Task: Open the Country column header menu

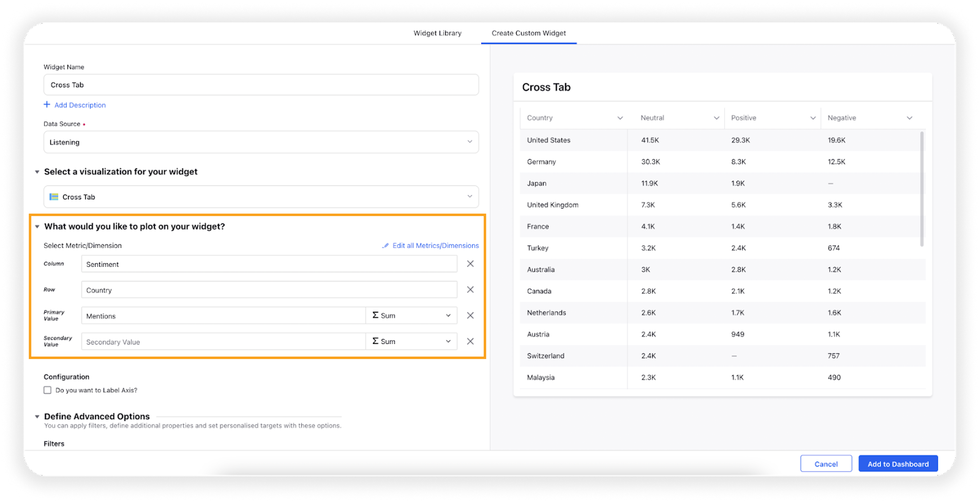Action: 620,118
